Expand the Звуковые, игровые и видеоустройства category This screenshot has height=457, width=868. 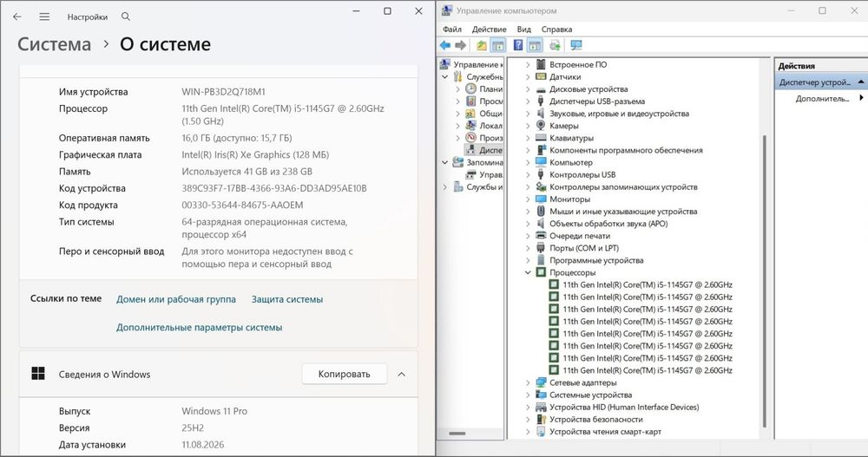pyautogui.click(x=528, y=114)
